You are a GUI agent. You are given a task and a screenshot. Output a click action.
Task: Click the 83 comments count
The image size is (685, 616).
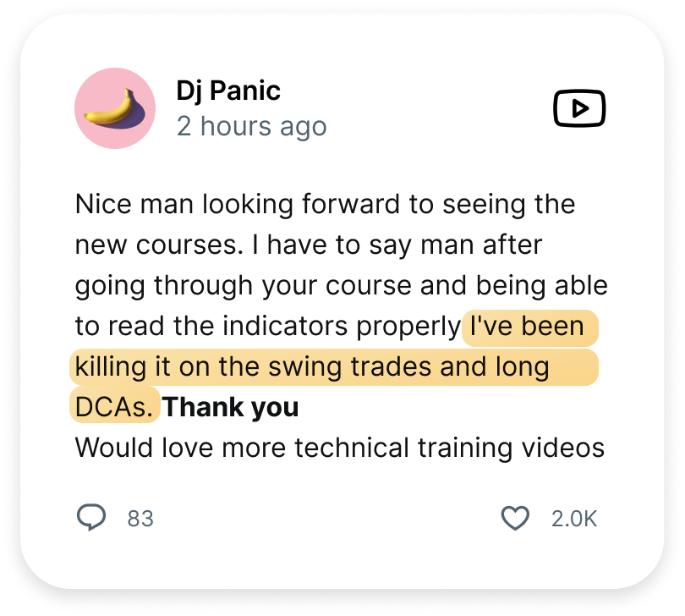click(x=140, y=519)
